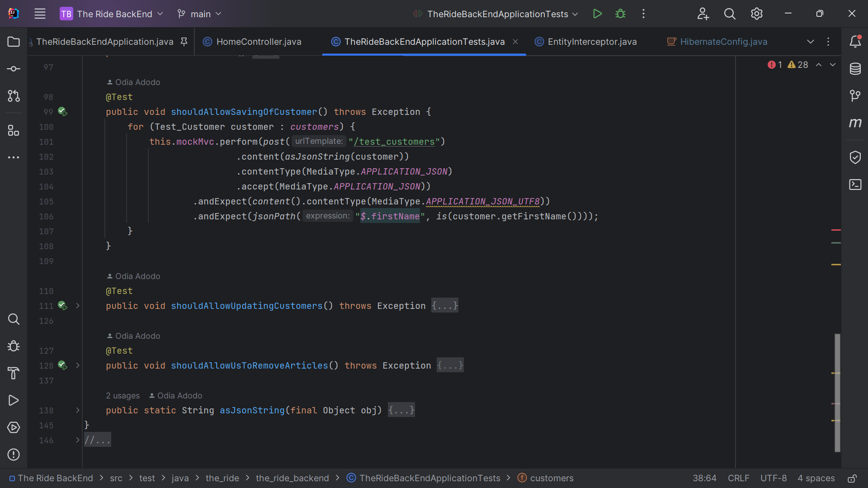Click run gutter icon for shouldAllowUsToRemoveArticles
Image resolution: width=868 pixels, height=488 pixels.
(62, 365)
